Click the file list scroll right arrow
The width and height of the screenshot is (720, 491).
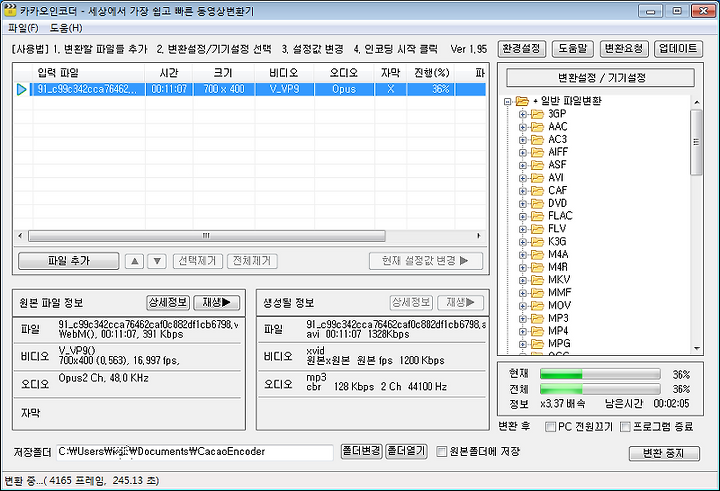pos(479,236)
